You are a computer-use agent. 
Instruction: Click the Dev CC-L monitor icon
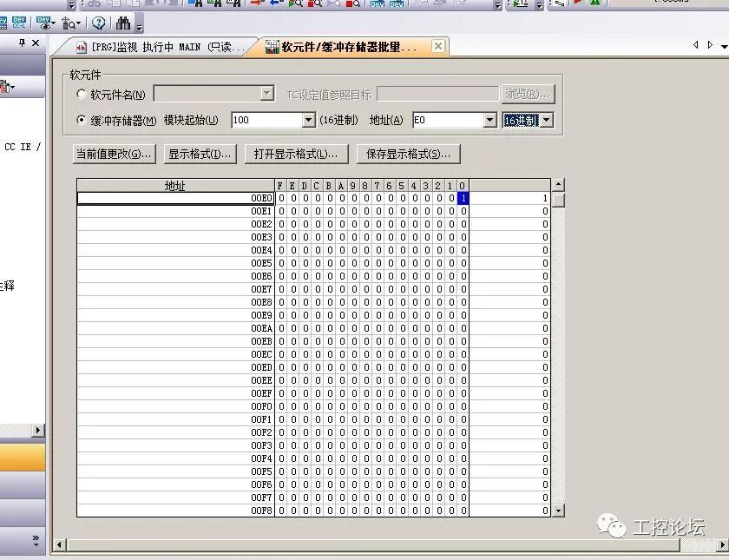(x=19, y=23)
